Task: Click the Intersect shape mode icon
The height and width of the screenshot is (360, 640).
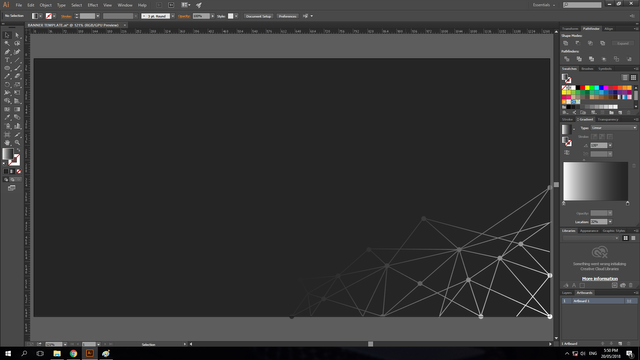Action: (x=590, y=43)
